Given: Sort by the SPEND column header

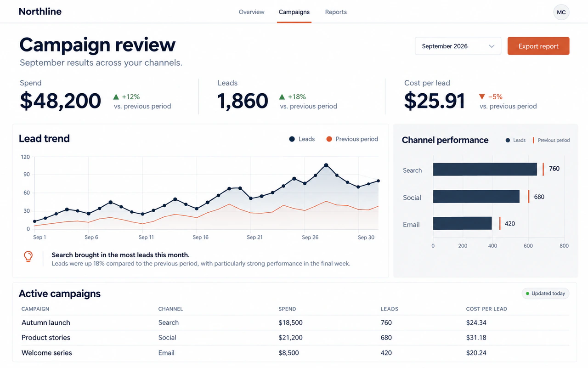Looking at the screenshot, I should pyautogui.click(x=287, y=309).
